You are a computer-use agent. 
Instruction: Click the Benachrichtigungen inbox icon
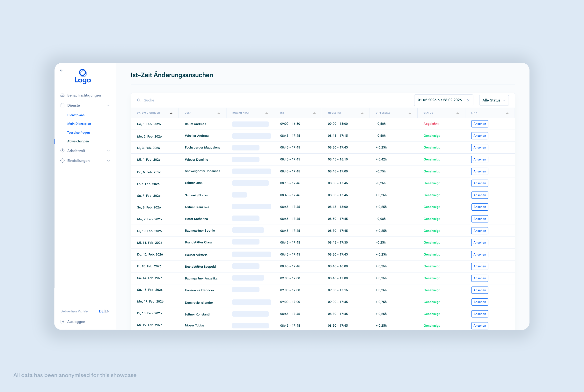point(62,95)
